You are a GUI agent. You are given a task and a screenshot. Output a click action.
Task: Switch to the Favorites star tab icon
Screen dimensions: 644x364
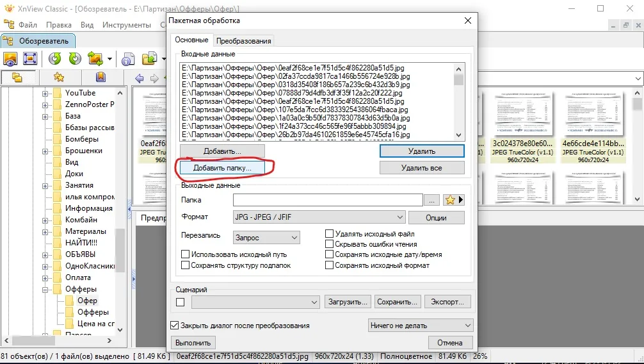point(59,77)
